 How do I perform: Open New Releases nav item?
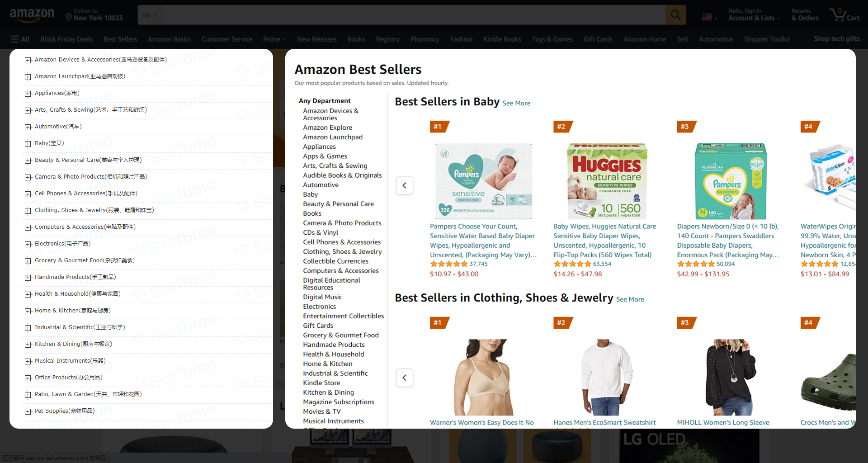tap(316, 39)
